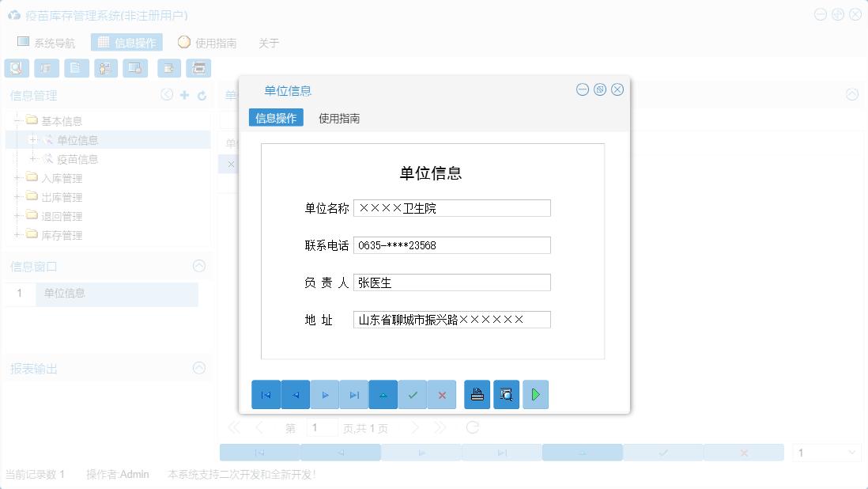Click the Print icon in 单位信息 dialog
This screenshot has height=489, width=868.
(x=477, y=394)
